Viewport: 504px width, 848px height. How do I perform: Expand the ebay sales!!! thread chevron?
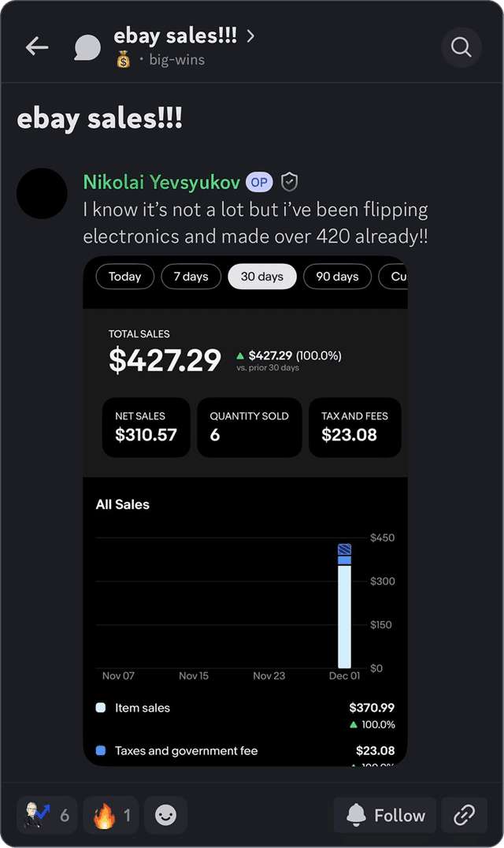click(x=250, y=35)
